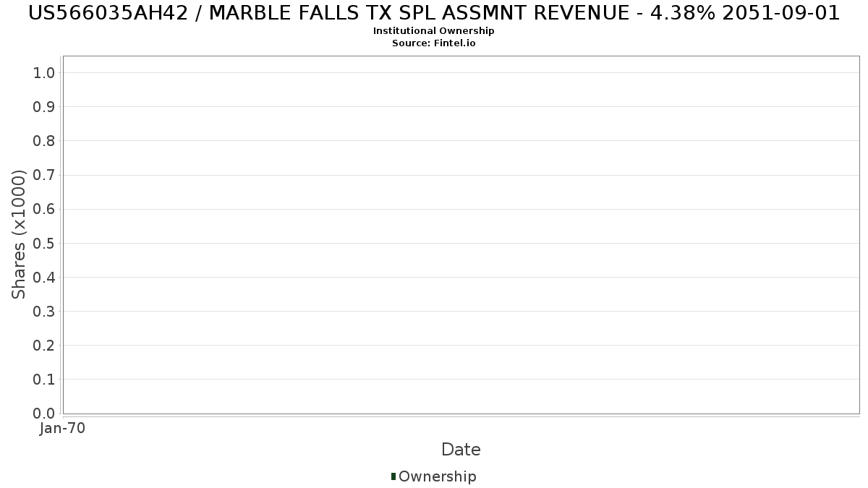Click the Date axis title
Image resolution: width=868 pixels, height=488 pixels.
tap(461, 450)
